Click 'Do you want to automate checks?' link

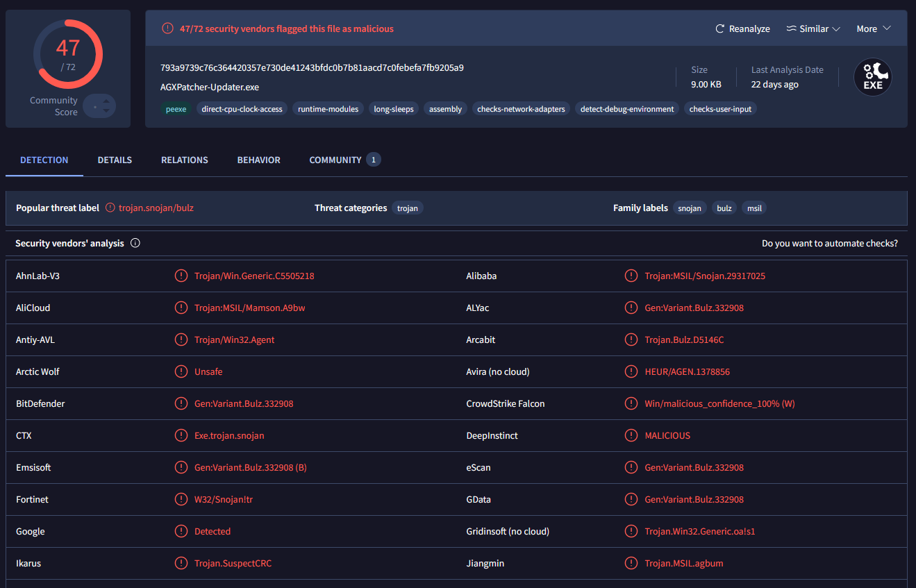[830, 244]
